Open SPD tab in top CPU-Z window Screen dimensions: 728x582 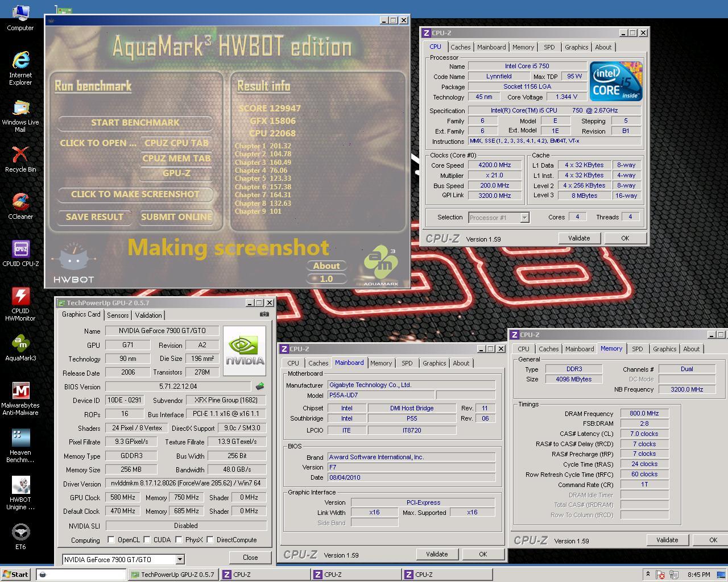tap(549, 47)
